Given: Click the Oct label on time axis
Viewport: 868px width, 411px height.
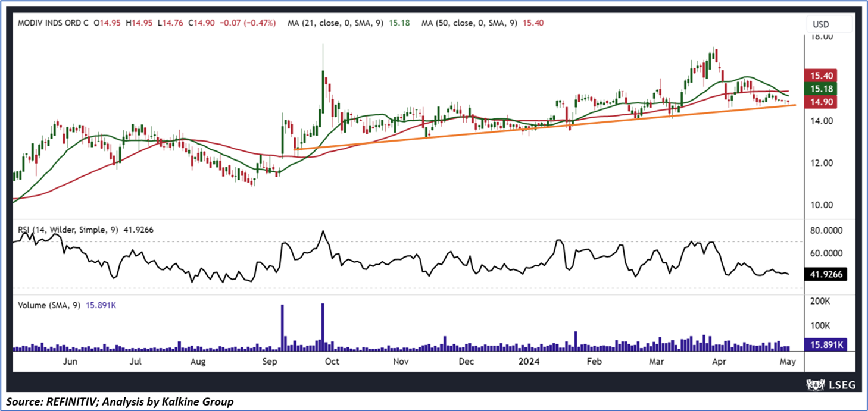Looking at the screenshot, I should click(332, 362).
